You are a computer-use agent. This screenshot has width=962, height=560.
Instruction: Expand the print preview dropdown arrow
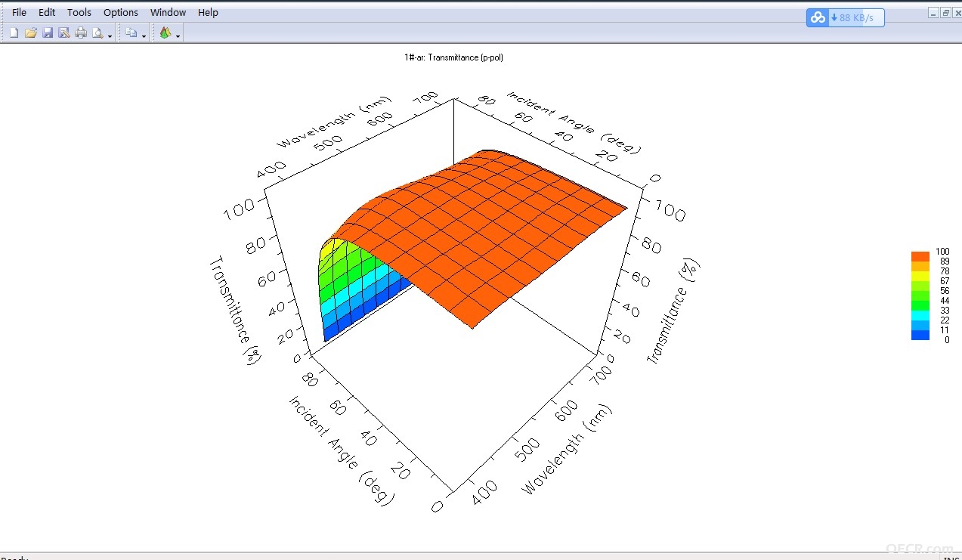[110, 36]
